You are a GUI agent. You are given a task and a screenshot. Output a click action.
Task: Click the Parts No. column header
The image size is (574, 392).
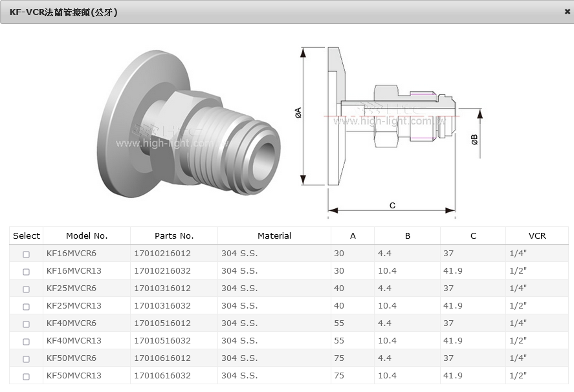click(174, 236)
